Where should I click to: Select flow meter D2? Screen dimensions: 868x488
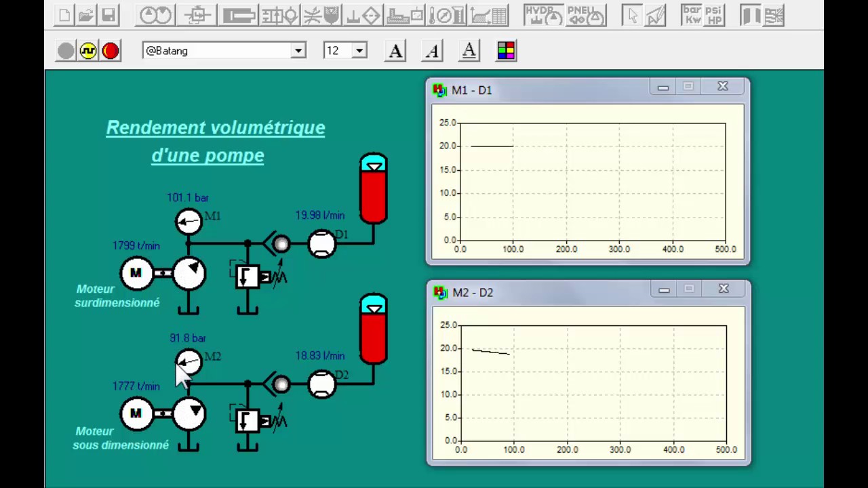[321, 384]
